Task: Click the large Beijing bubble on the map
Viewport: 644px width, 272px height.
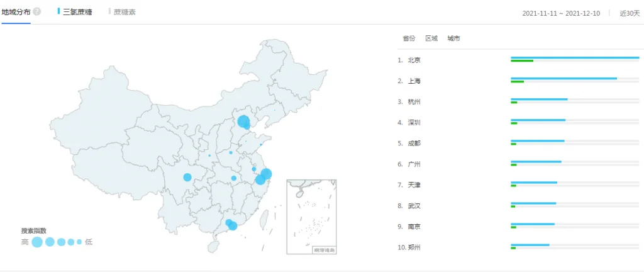Action: tap(243, 122)
